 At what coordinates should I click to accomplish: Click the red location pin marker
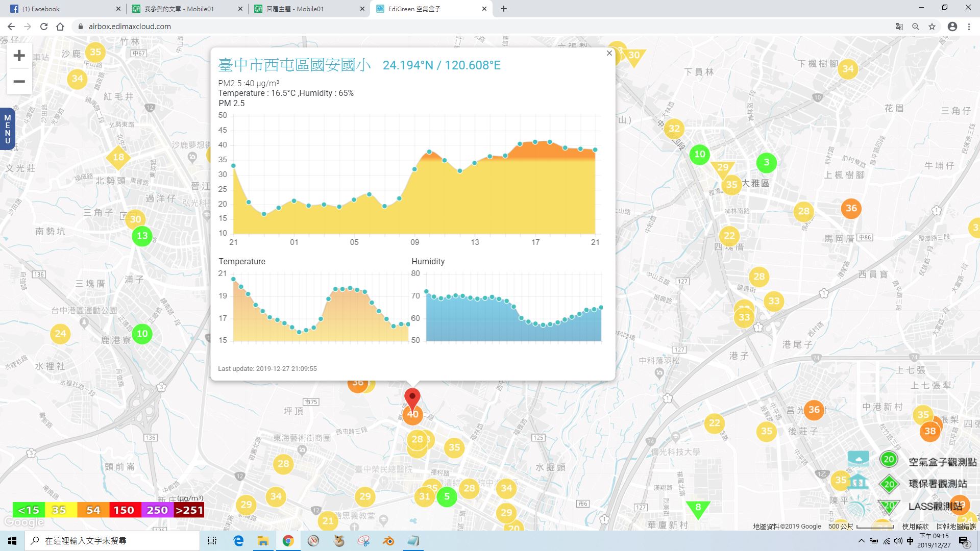pos(412,399)
